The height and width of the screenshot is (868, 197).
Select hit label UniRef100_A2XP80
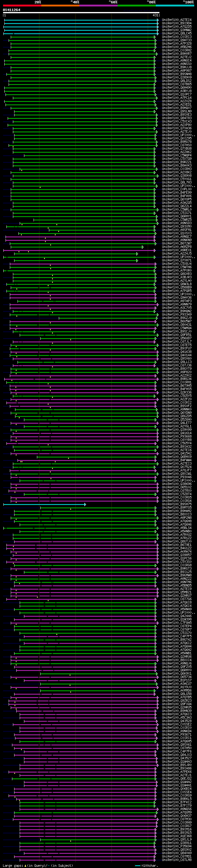(x=177, y=125)
